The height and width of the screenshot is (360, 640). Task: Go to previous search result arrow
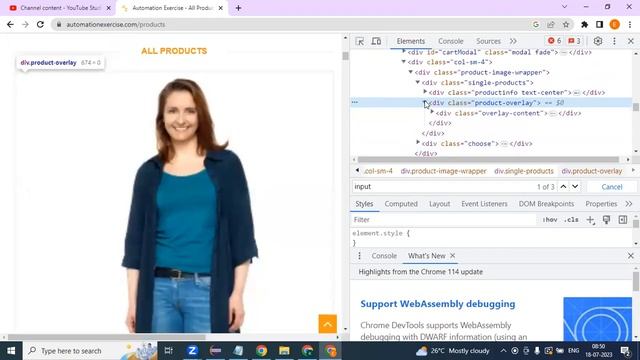563,187
